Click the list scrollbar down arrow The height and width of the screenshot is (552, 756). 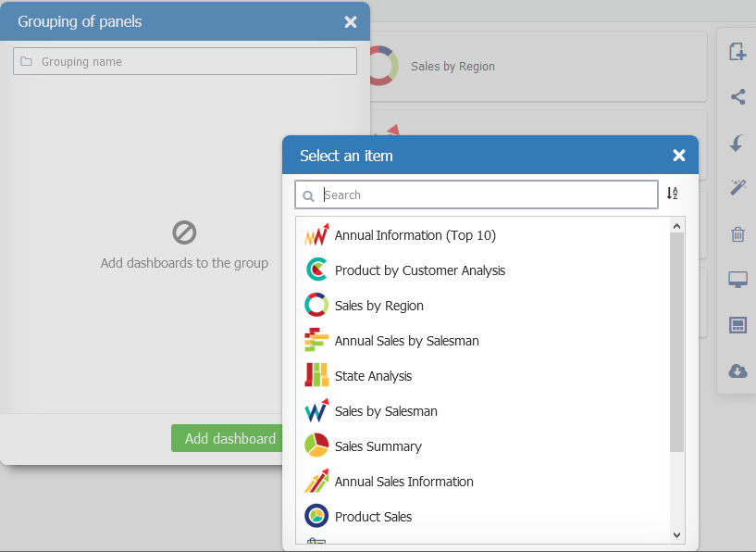coord(676,534)
